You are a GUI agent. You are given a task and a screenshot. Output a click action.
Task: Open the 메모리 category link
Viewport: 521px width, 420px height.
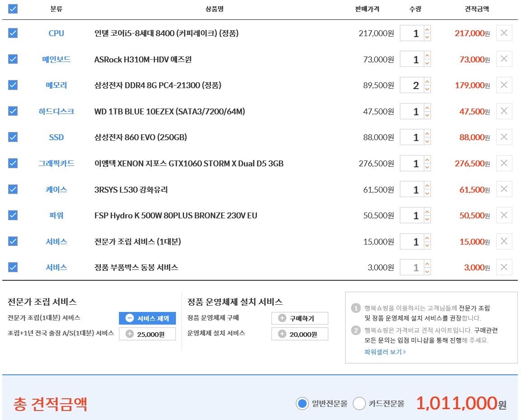pos(56,85)
